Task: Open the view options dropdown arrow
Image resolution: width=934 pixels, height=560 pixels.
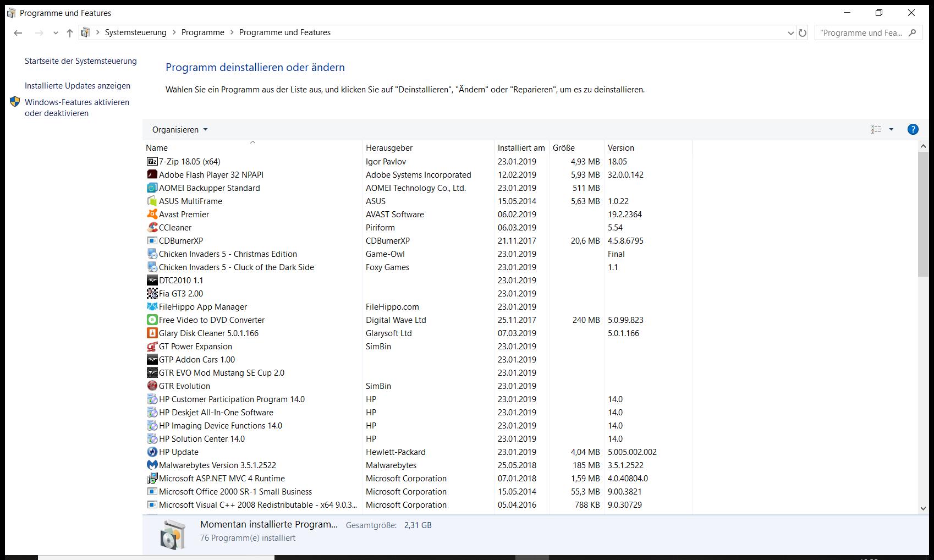Action: click(x=891, y=130)
